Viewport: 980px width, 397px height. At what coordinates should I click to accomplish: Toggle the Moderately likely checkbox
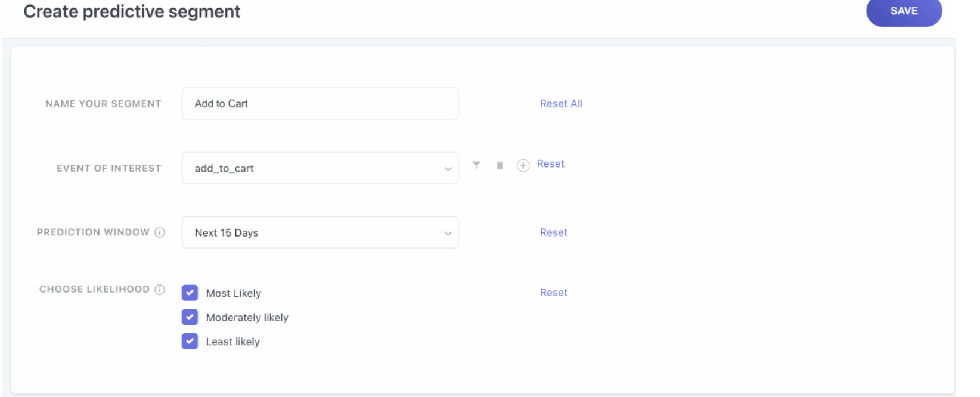[190, 317]
